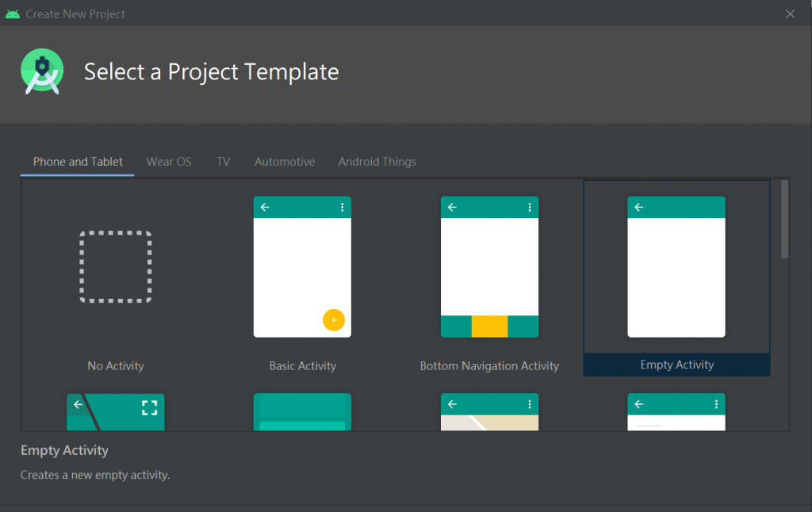This screenshot has height=512, width=812.
Task: Select the No Activity template thumbnail
Action: coord(116,266)
